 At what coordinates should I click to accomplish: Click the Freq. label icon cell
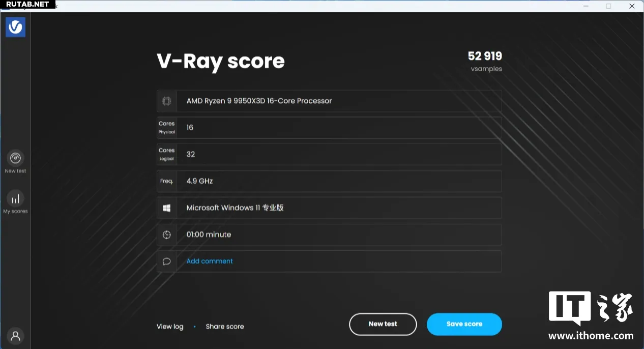[x=167, y=181]
